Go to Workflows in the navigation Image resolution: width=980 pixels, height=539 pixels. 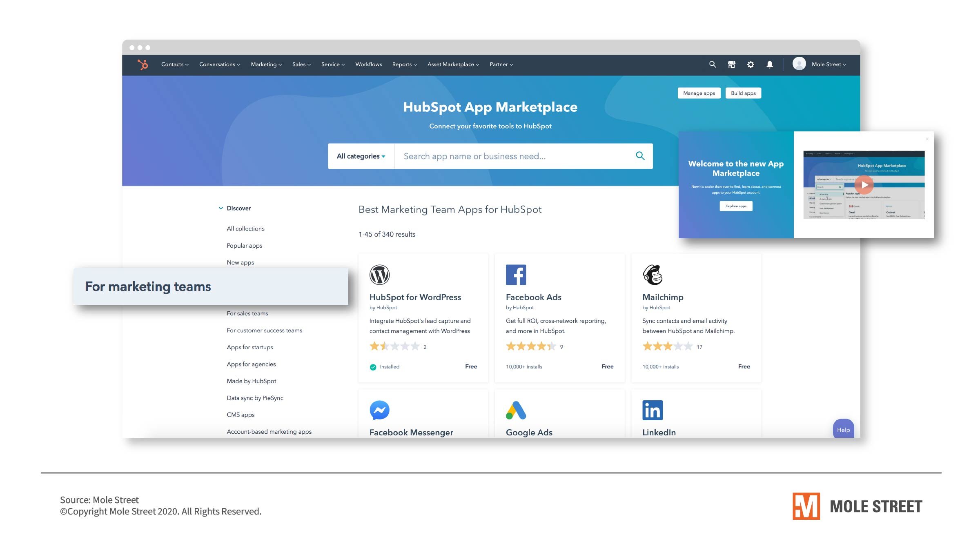pyautogui.click(x=368, y=64)
